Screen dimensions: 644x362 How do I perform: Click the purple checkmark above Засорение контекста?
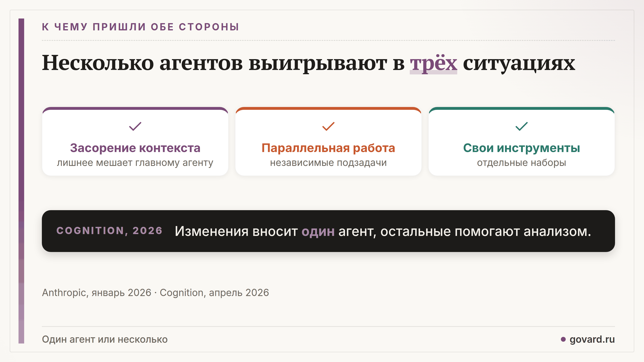tap(135, 126)
